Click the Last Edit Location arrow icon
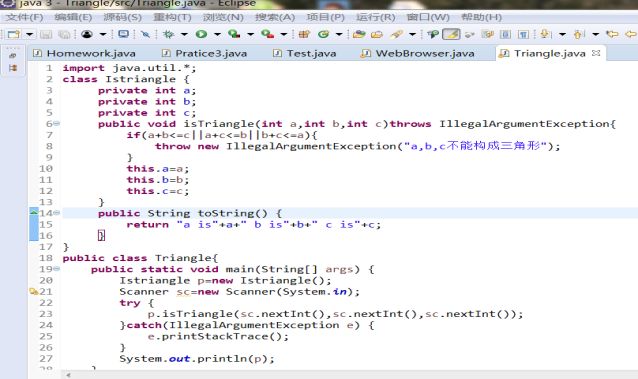Viewport: 638px width, 379px height. (612, 34)
